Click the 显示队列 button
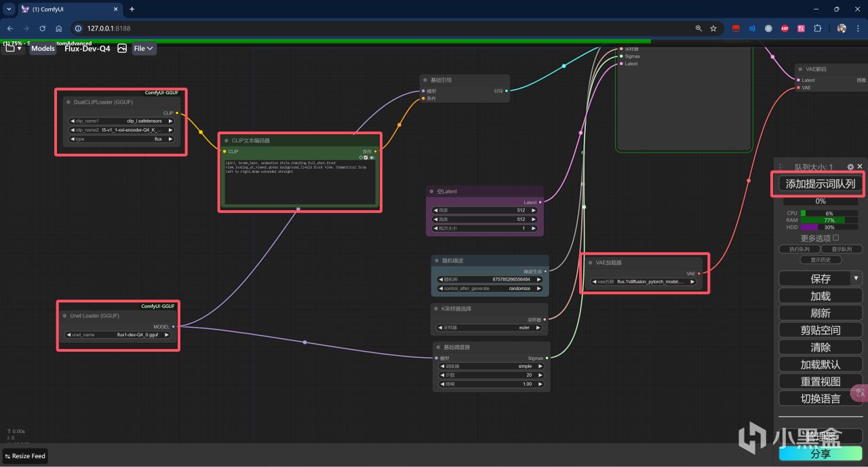 click(842, 249)
